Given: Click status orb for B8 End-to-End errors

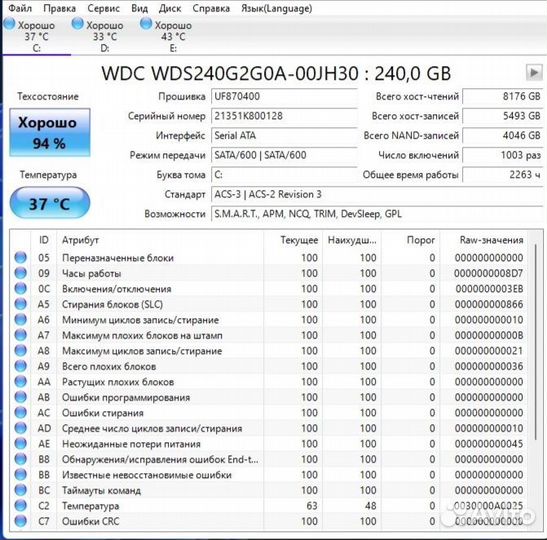Looking at the screenshot, I should [x=21, y=459].
